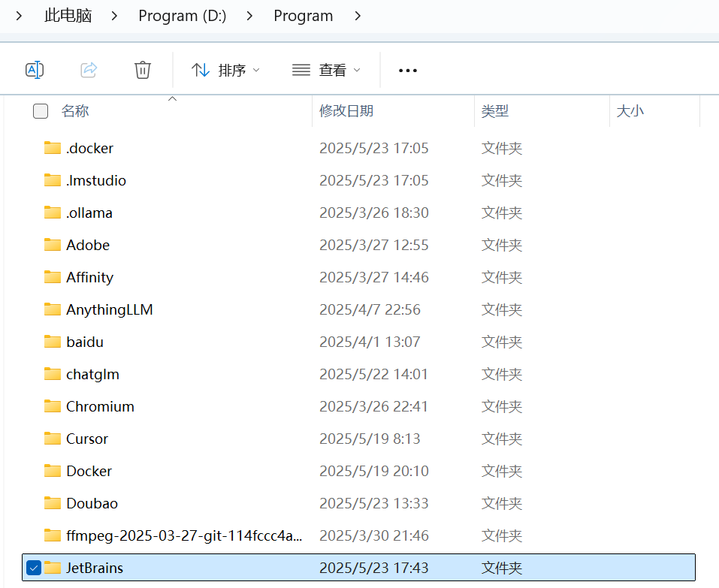Select the .ollama folder name
Screen dimensions: 719x588
pos(89,213)
